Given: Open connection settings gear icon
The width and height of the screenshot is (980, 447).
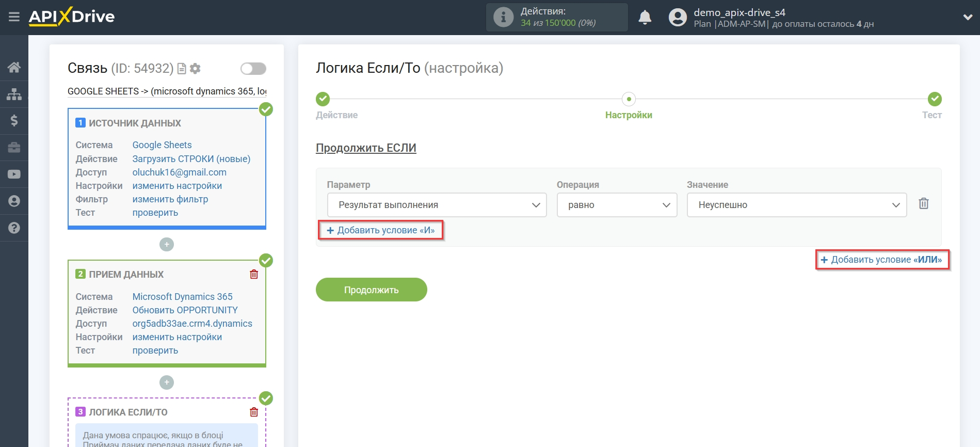Looking at the screenshot, I should 195,69.
